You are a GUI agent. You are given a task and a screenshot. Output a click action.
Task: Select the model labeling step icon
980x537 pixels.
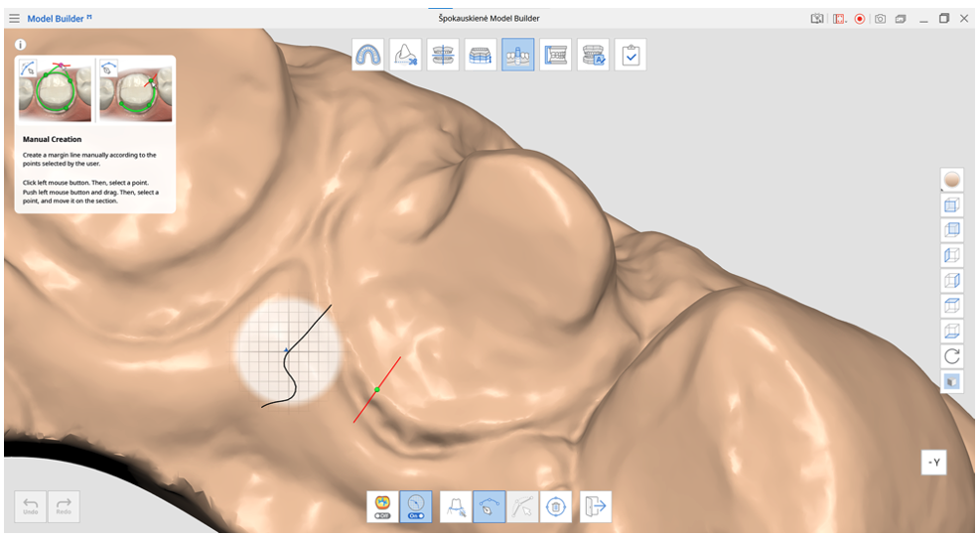[x=593, y=55]
